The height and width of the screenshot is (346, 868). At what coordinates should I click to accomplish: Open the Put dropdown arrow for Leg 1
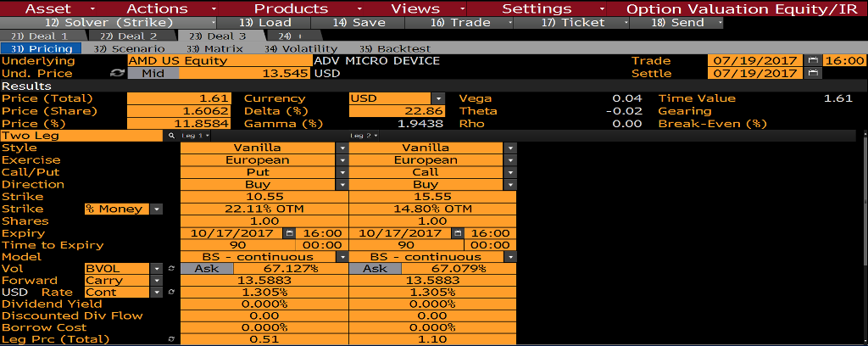tap(342, 172)
